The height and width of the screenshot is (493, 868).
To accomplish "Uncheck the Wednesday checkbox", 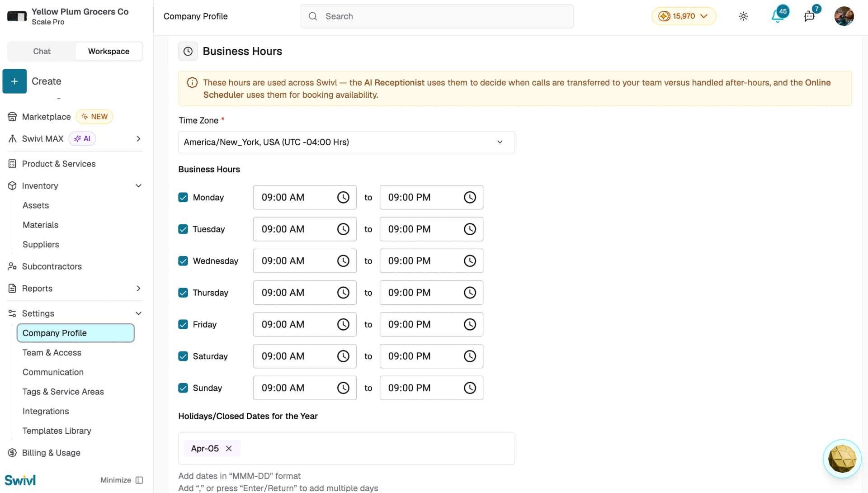I will [183, 261].
